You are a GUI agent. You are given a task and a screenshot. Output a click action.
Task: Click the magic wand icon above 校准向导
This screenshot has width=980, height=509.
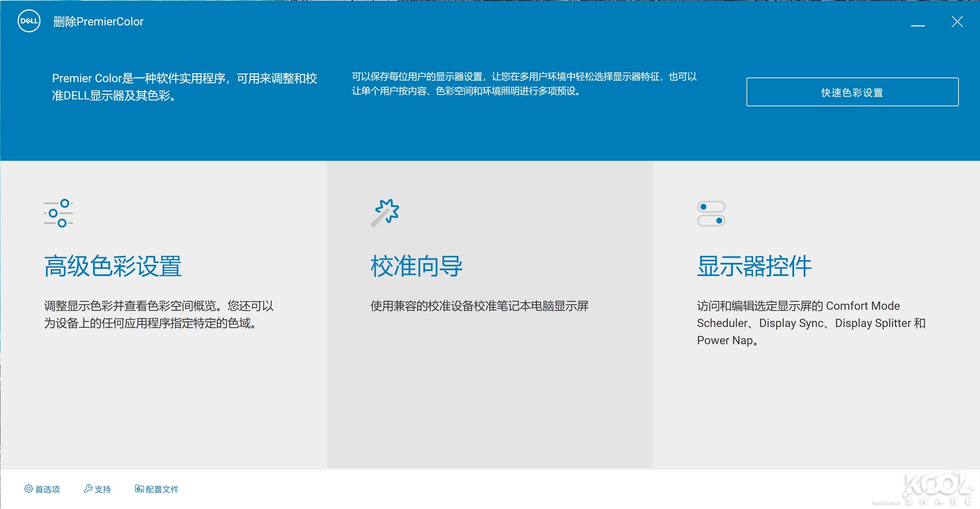[385, 213]
